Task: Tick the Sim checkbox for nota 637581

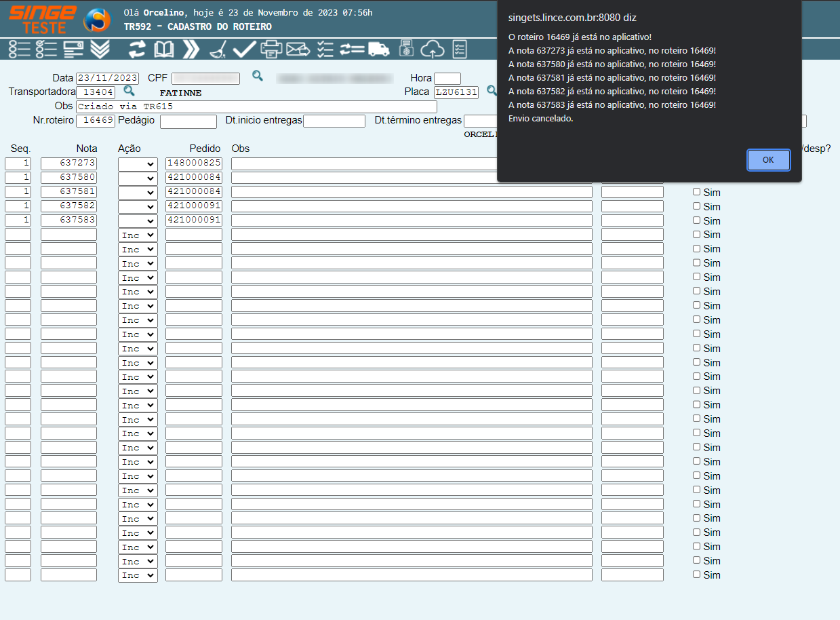Action: click(x=696, y=192)
